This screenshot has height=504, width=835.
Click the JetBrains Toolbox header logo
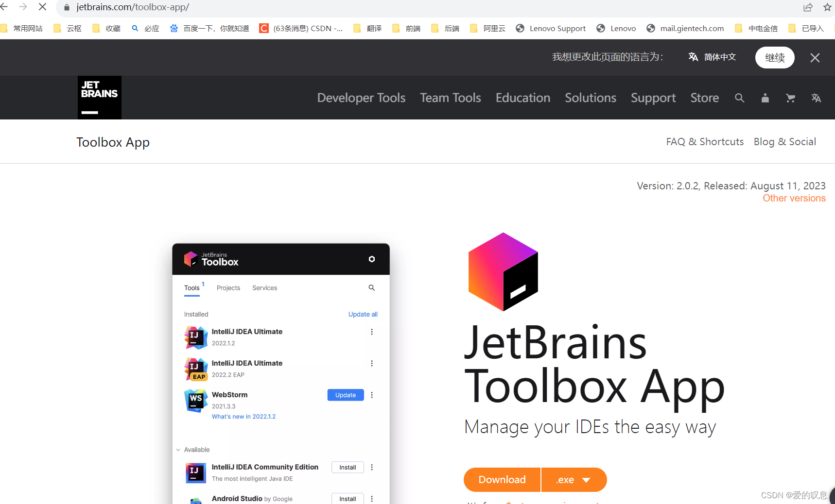click(211, 259)
